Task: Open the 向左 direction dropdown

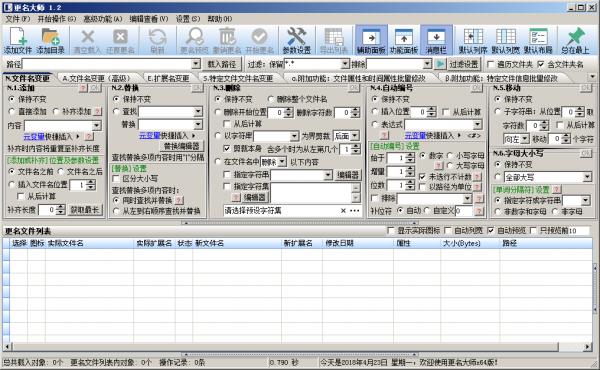Action: pyautogui.click(x=525, y=139)
